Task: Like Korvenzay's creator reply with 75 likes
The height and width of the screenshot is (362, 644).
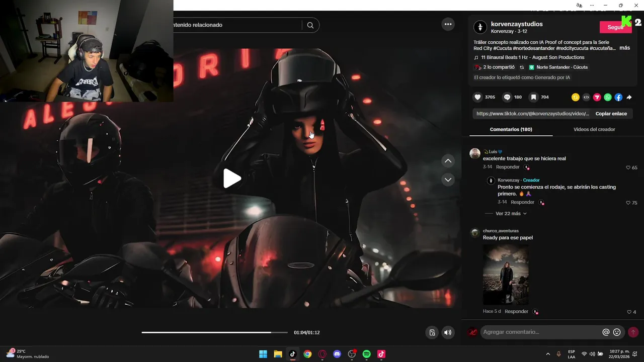Action: coord(628,203)
